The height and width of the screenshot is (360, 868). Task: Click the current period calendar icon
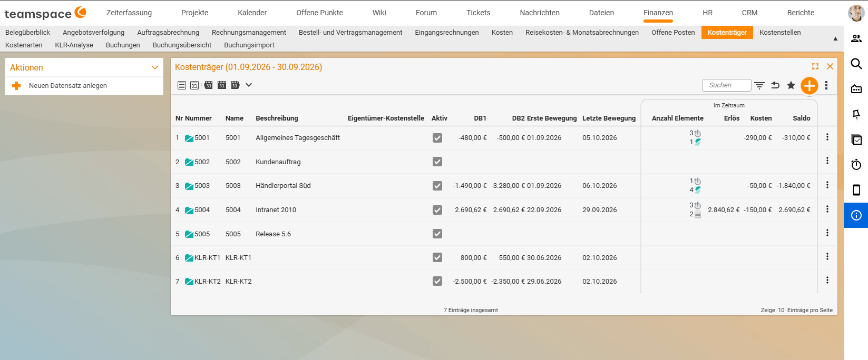[222, 85]
